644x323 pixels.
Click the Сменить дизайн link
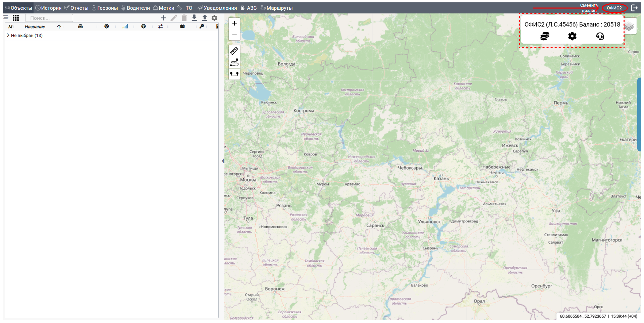coord(589,8)
